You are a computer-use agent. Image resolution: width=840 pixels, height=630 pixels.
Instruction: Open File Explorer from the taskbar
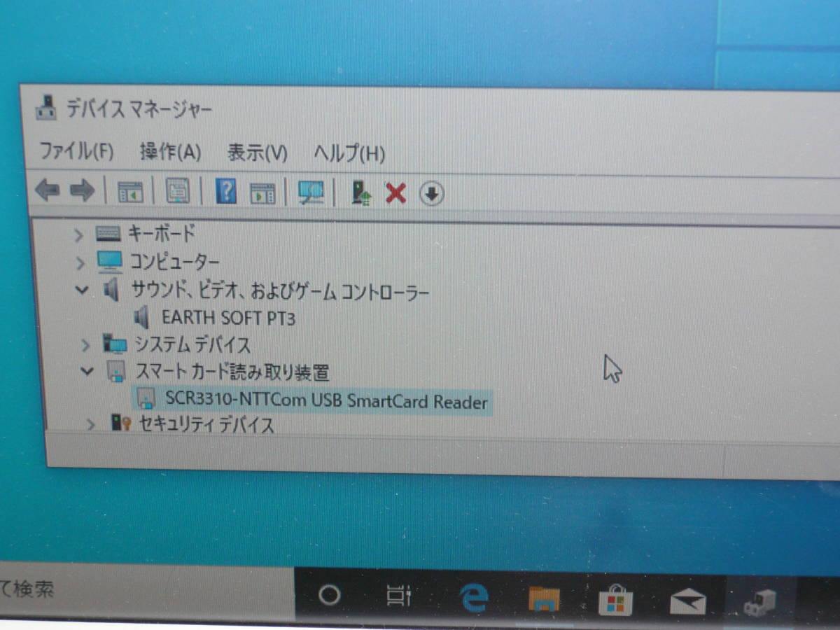pyautogui.click(x=544, y=598)
